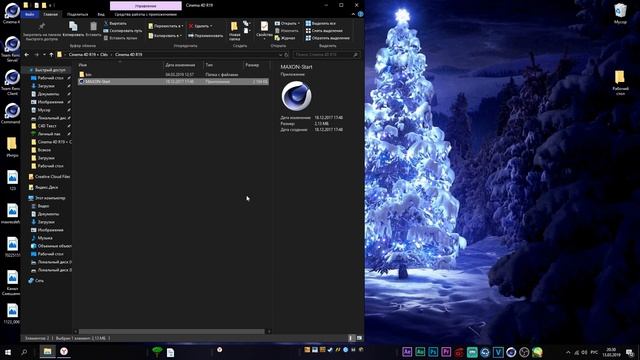This screenshot has width=640, height=360.
Task: Open the Переместить в dropdown
Action: 165,26
